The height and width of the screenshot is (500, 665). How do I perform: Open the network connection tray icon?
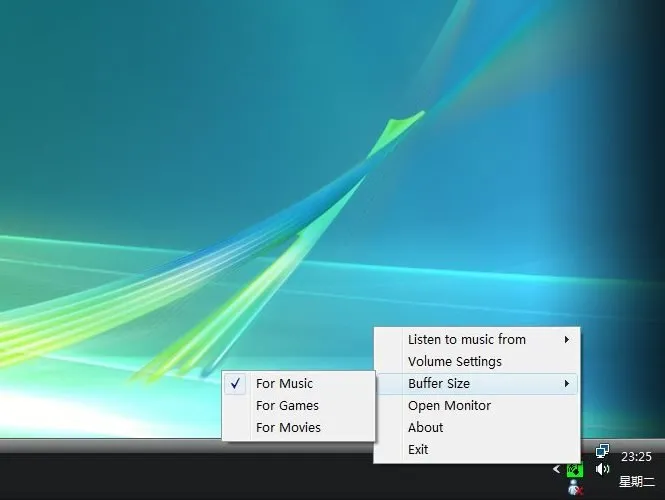602,451
